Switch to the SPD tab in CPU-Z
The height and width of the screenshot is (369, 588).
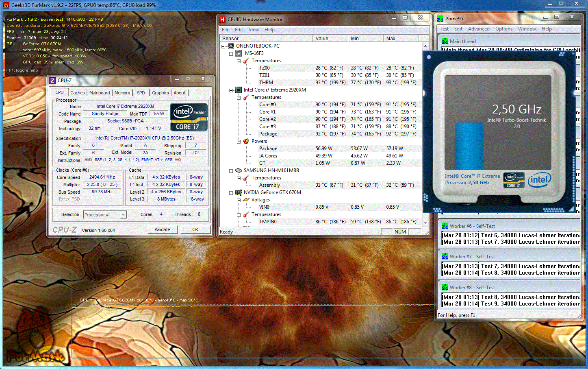(x=141, y=93)
